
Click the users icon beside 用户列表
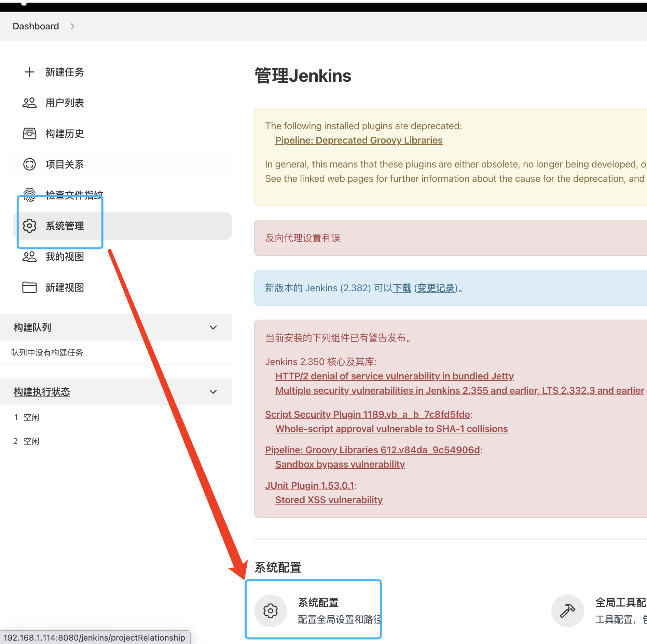pos(30,103)
